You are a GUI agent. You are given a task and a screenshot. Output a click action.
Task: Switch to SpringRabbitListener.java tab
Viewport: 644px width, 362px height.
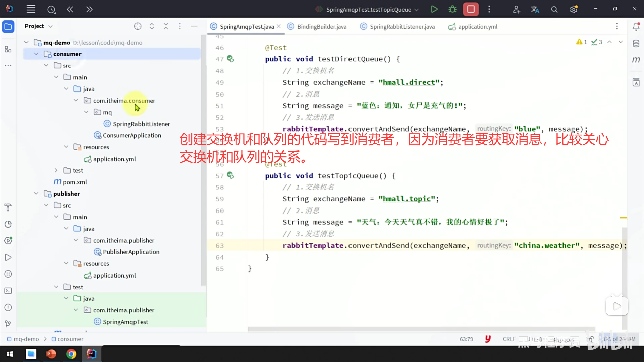(x=402, y=27)
